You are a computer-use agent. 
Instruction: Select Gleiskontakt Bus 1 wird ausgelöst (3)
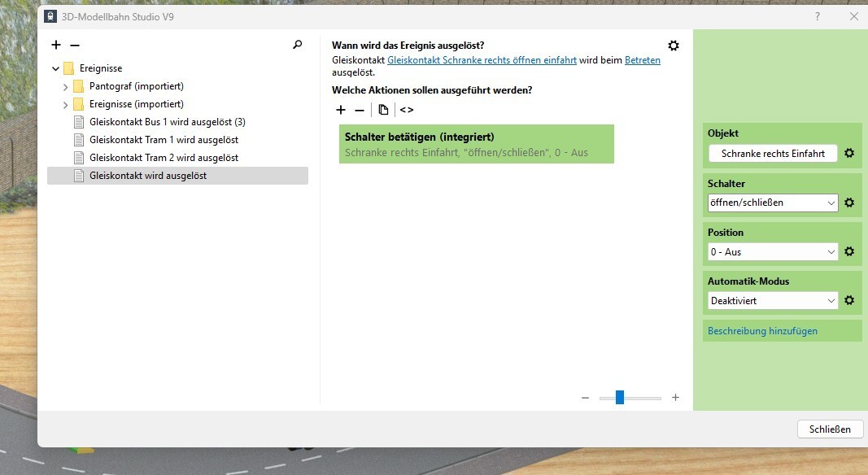point(168,122)
